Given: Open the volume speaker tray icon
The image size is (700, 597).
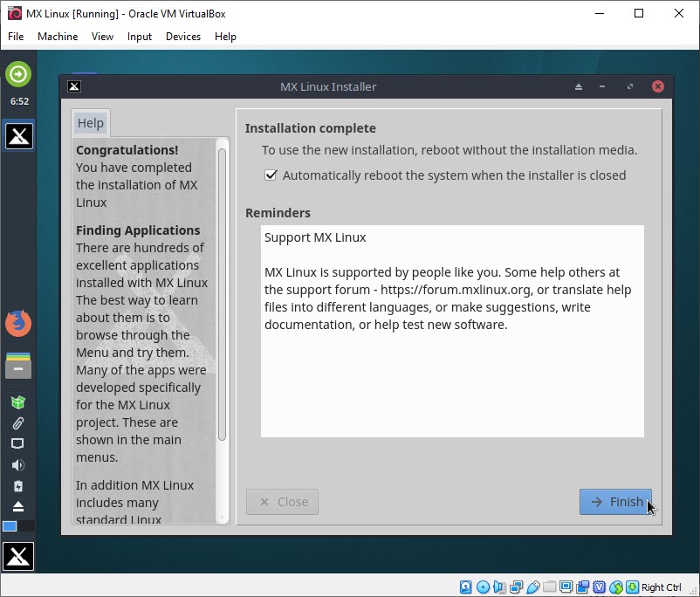Looking at the screenshot, I should (x=18, y=465).
